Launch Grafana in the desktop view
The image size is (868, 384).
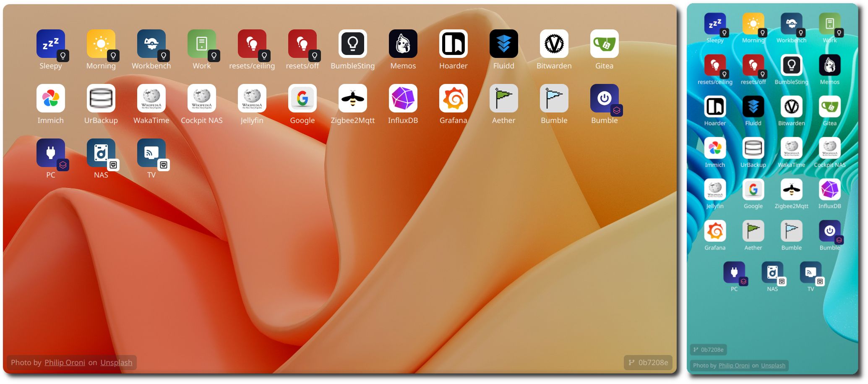(x=454, y=98)
